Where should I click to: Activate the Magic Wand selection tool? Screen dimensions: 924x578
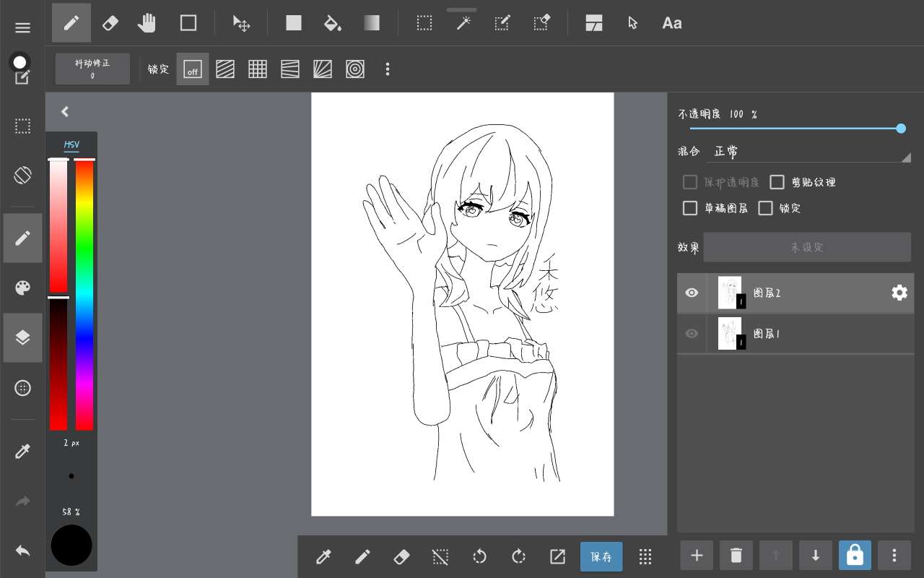pyautogui.click(x=463, y=23)
